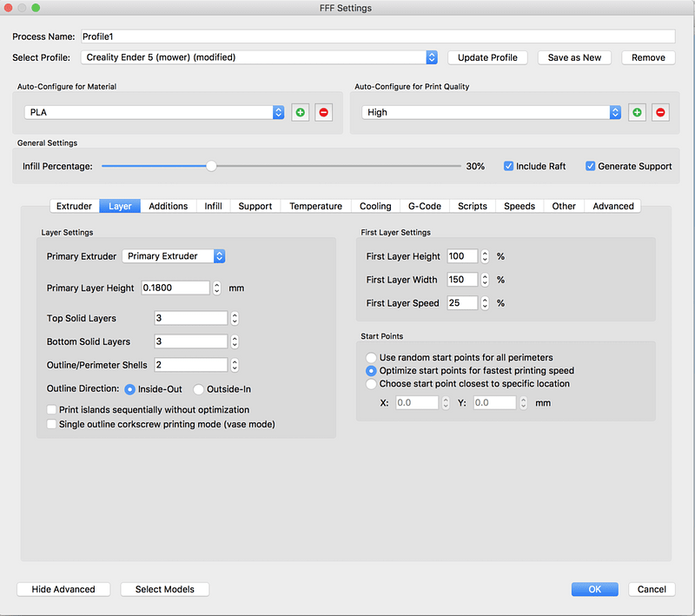Switch to the G-Code tab
695x616 pixels.
[425, 206]
